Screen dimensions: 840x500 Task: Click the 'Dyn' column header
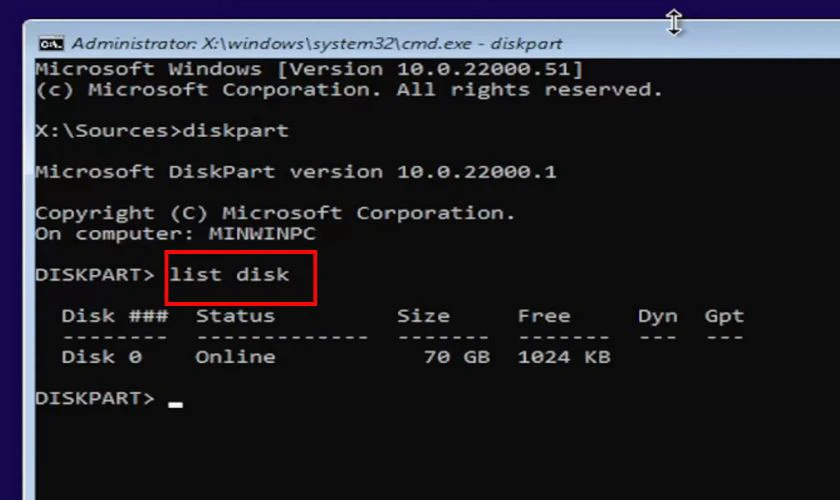click(x=657, y=316)
